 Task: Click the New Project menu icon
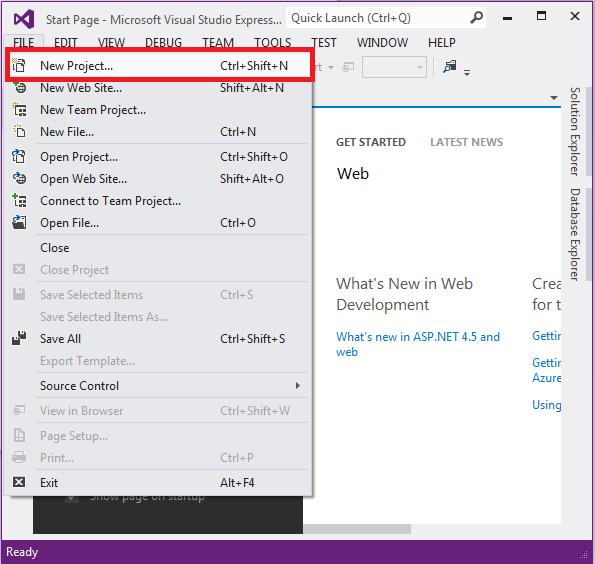click(x=19, y=65)
